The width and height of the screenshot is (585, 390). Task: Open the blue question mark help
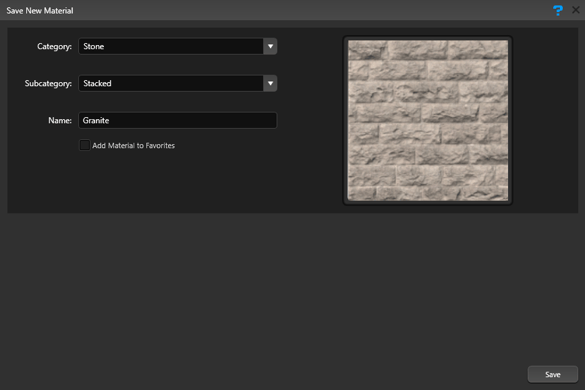pos(557,10)
